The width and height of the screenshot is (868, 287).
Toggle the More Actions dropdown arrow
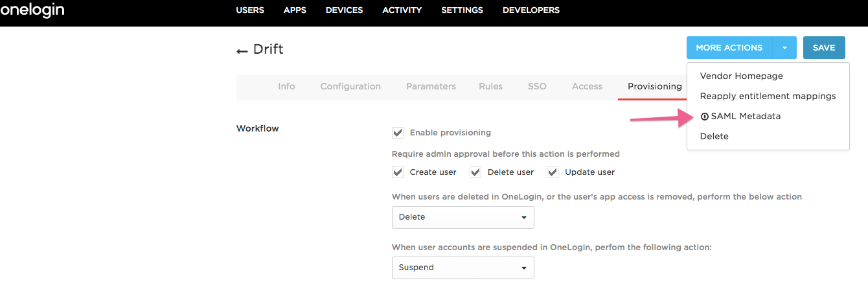(x=784, y=47)
